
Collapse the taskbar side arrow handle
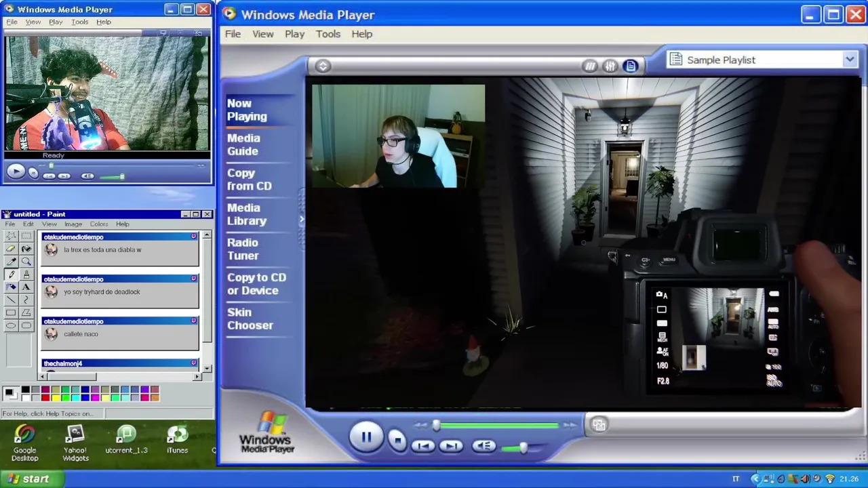click(x=302, y=220)
